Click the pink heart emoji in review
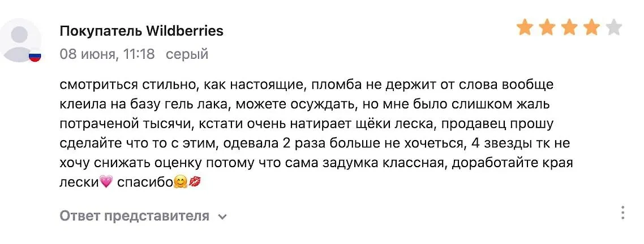The height and width of the screenshot is (244, 644). [106, 183]
